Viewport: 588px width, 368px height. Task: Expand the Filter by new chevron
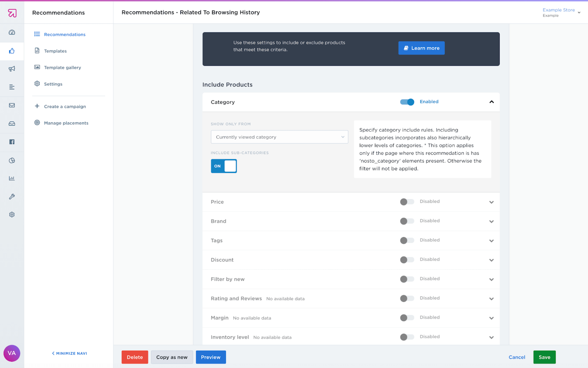(491, 279)
